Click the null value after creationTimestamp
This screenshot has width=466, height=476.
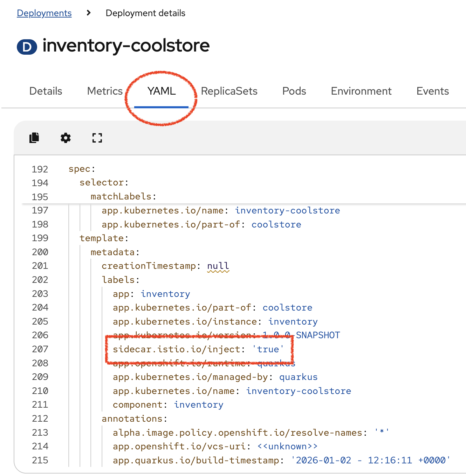tap(218, 266)
